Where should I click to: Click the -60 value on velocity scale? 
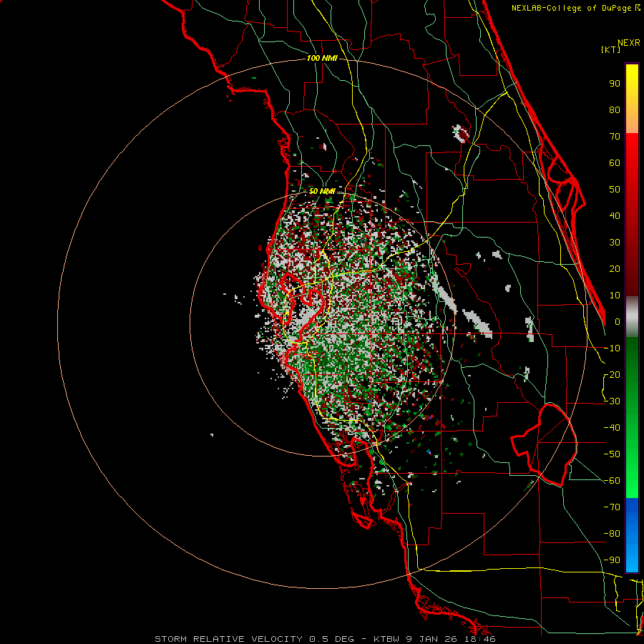click(612, 481)
